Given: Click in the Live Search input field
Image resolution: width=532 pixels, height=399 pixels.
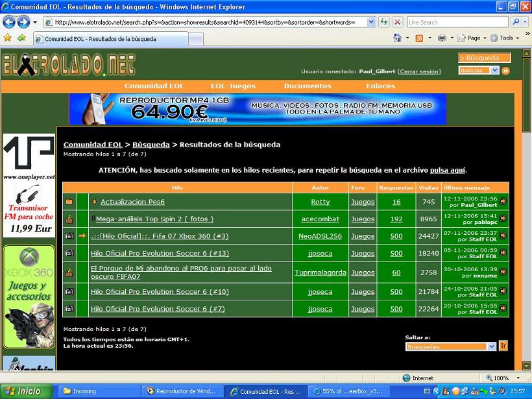Looking at the screenshot, I should [457, 23].
